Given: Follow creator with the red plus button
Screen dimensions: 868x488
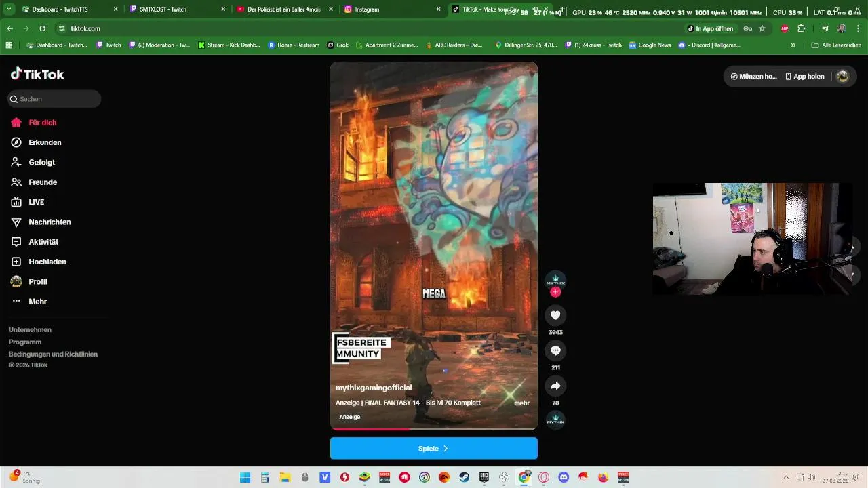Looking at the screenshot, I should 555,292.
